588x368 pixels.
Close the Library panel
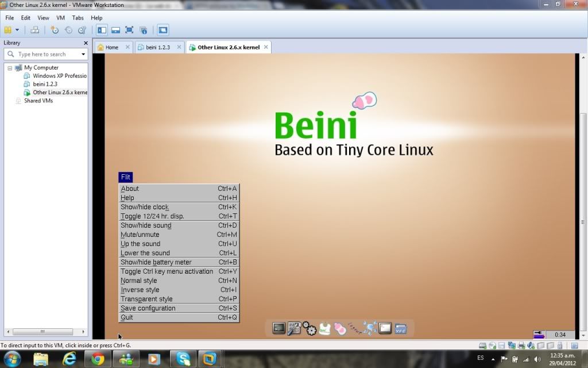86,43
